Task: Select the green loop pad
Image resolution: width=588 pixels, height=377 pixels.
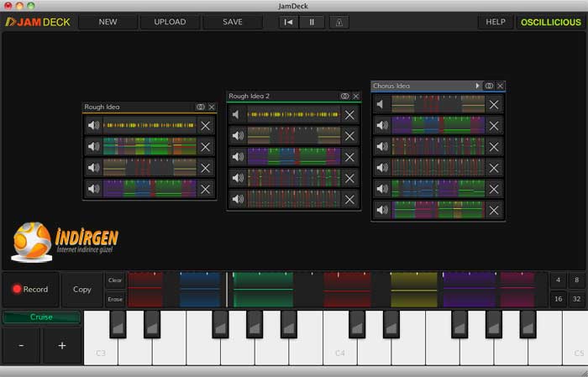Action: point(263,290)
